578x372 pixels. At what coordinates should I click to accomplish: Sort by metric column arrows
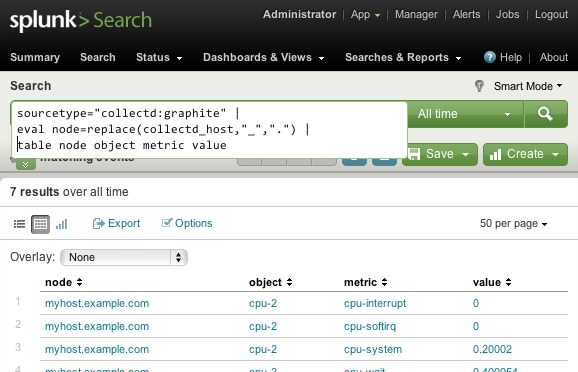coord(384,282)
